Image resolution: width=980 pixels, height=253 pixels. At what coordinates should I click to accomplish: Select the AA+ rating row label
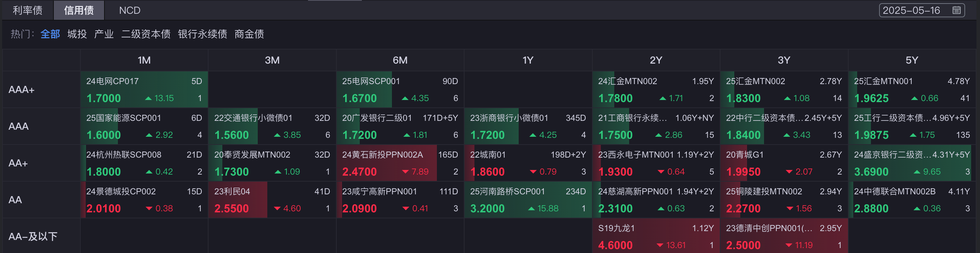pyautogui.click(x=18, y=163)
